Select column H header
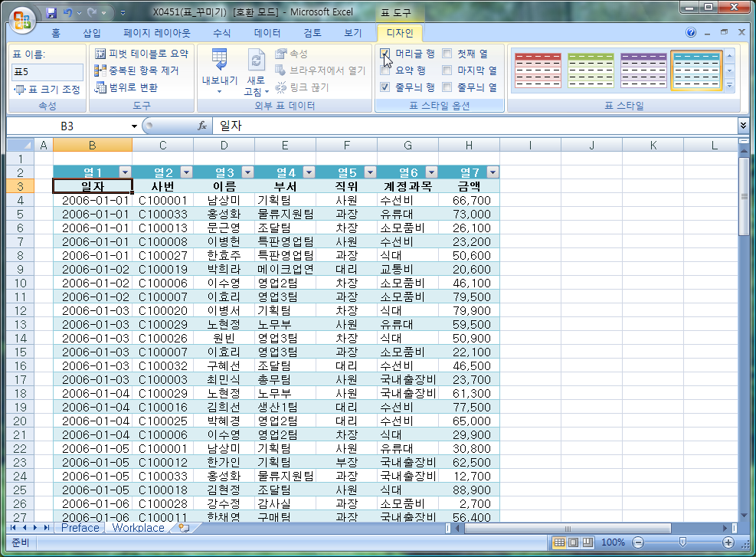This screenshot has width=756, height=557. (469, 145)
